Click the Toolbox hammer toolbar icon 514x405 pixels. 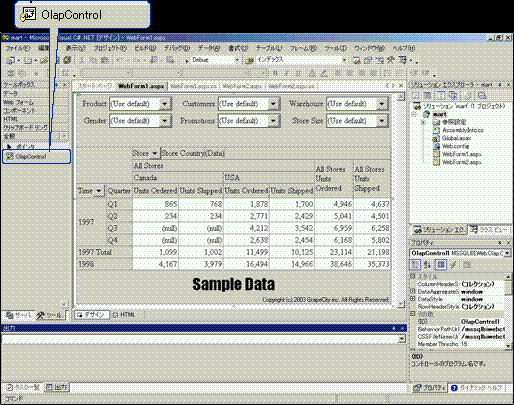pyautogui.click(x=391, y=60)
